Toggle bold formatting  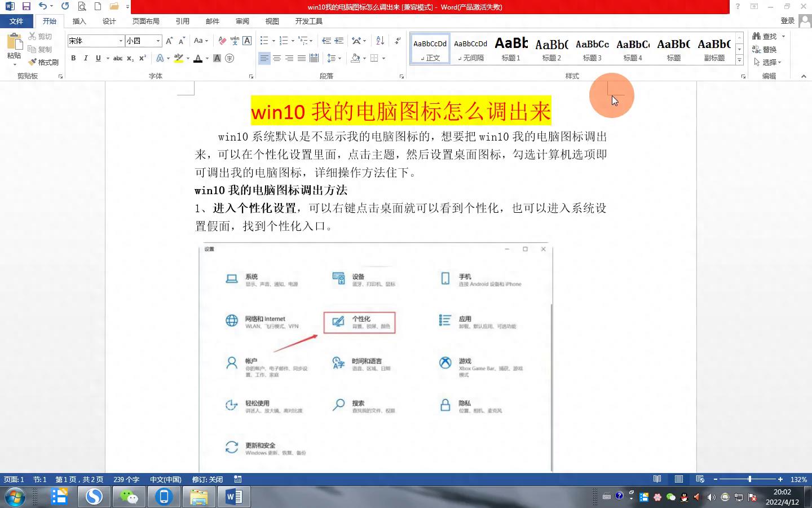(73, 58)
